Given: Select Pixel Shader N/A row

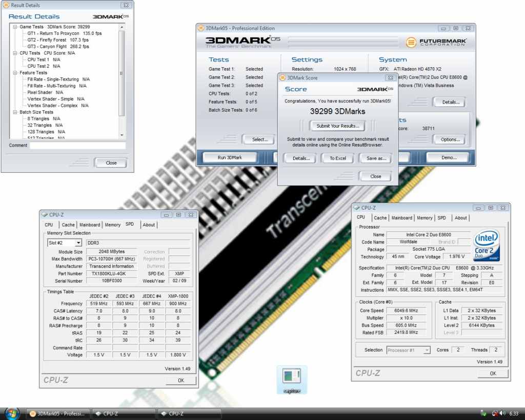Looking at the screenshot, I should point(45,92).
